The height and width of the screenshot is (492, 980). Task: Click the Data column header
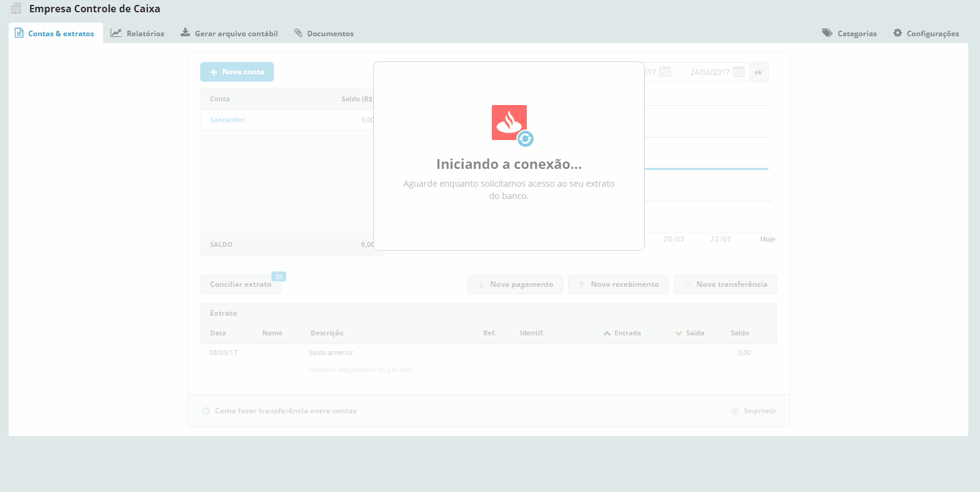218,333
